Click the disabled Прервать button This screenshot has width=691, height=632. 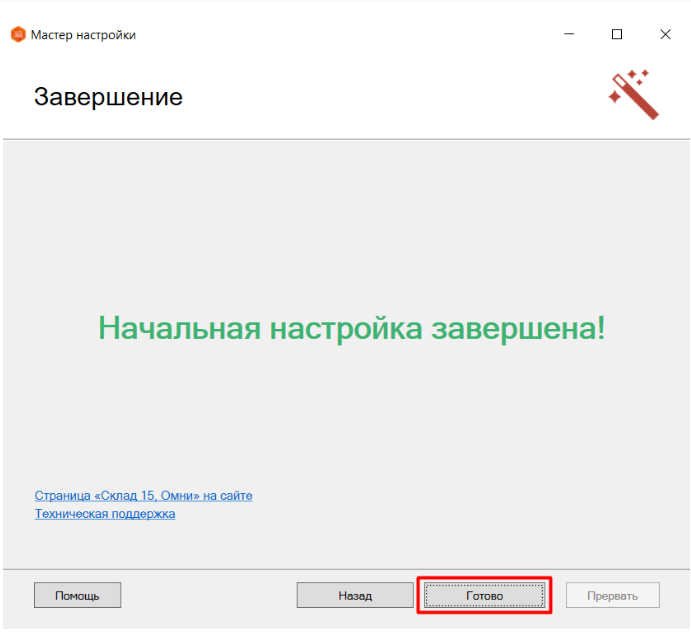pos(613,595)
